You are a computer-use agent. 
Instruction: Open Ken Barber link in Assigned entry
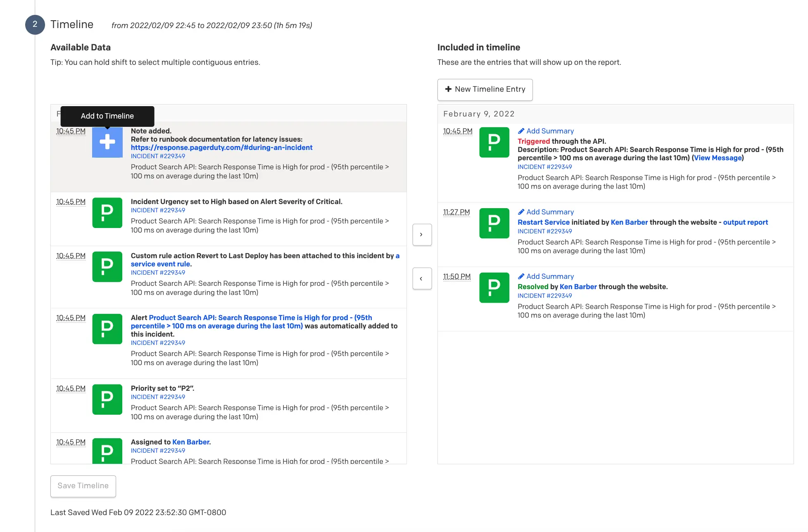point(190,442)
